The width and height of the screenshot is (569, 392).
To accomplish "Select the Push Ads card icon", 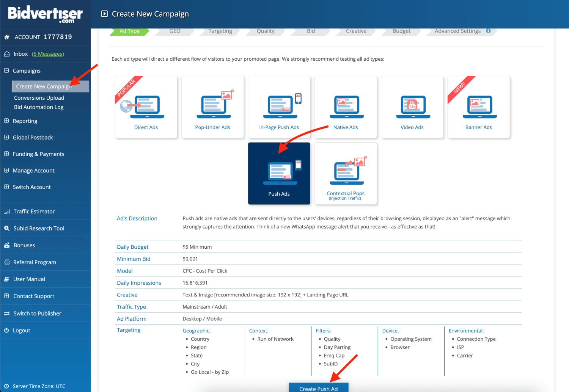I will [x=282, y=172].
